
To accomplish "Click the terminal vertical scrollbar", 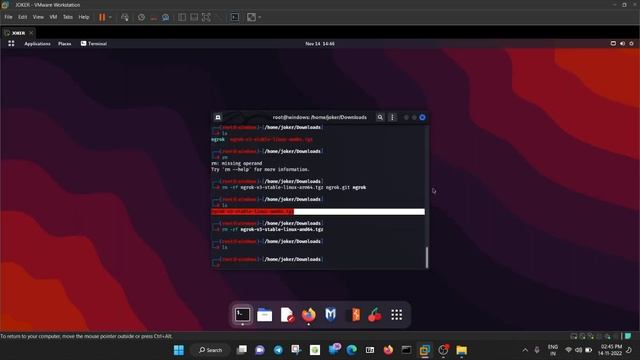I will 427,257.
